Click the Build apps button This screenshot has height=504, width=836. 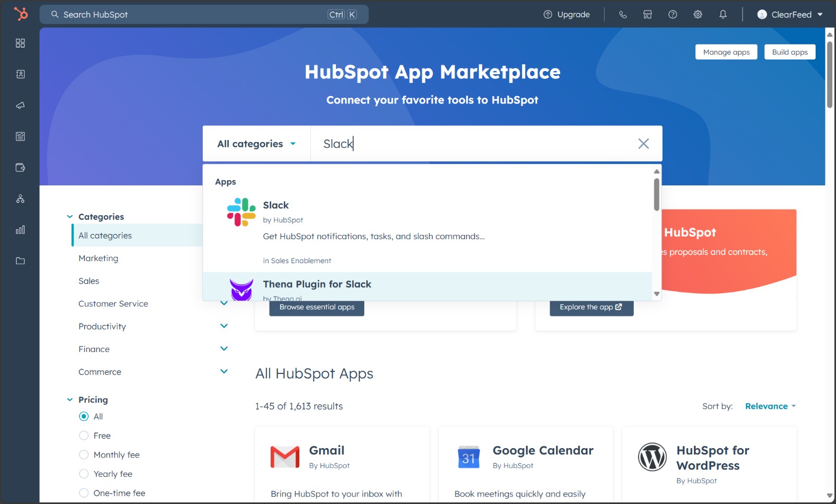[x=790, y=52]
